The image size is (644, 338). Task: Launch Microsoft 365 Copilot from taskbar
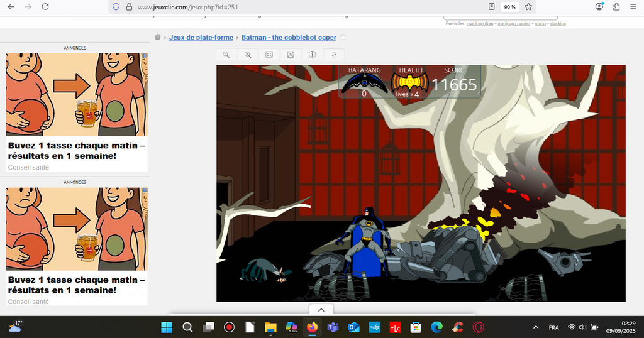pos(291,327)
